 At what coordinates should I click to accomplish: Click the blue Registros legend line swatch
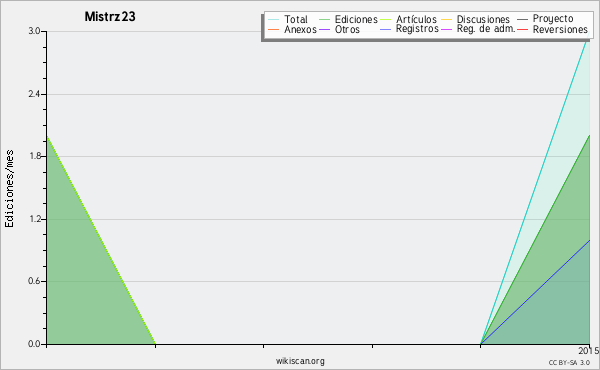(385, 29)
